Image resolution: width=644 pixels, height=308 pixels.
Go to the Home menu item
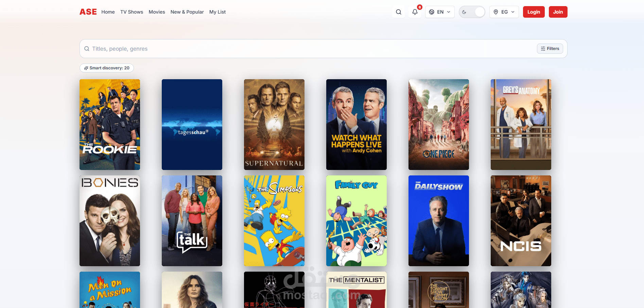click(108, 12)
